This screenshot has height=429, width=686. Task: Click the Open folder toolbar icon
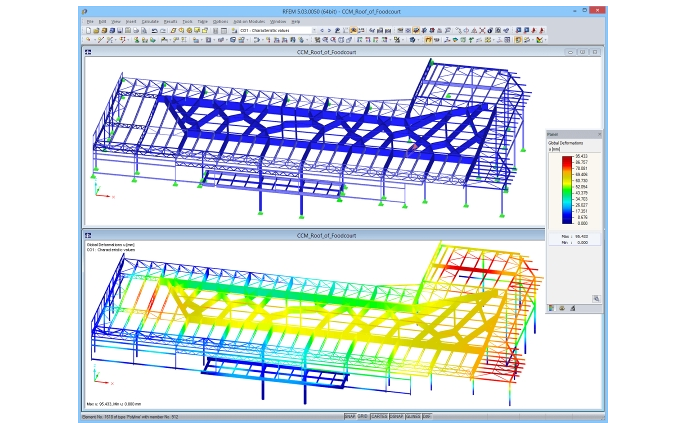96,31
